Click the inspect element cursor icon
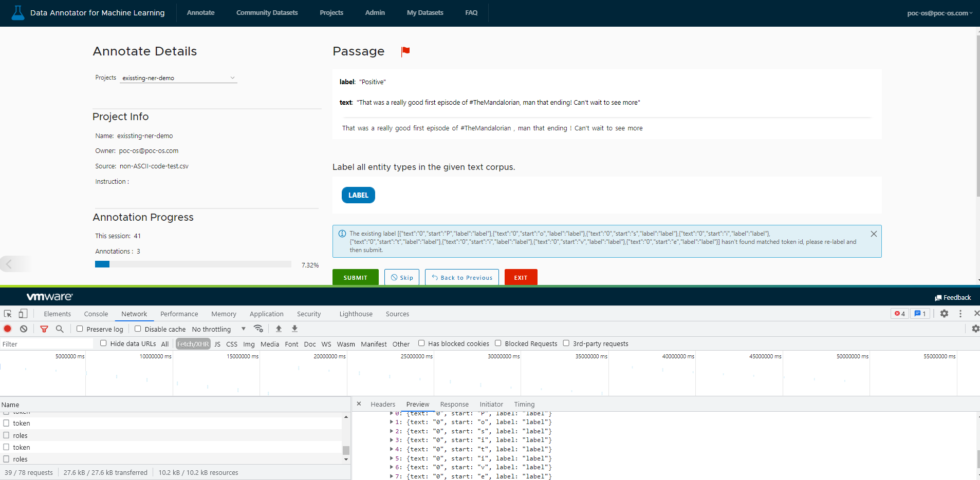This screenshot has height=480, width=980. tap(7, 313)
